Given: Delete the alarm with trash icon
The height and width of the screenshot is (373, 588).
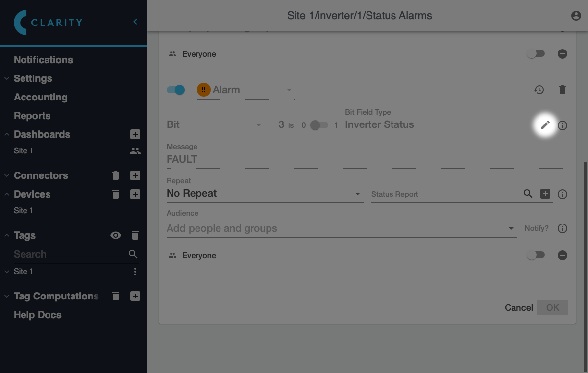Looking at the screenshot, I should coord(563,90).
